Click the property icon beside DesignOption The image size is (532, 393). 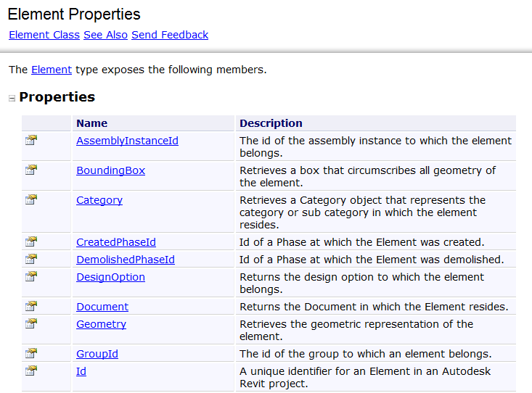(31, 277)
